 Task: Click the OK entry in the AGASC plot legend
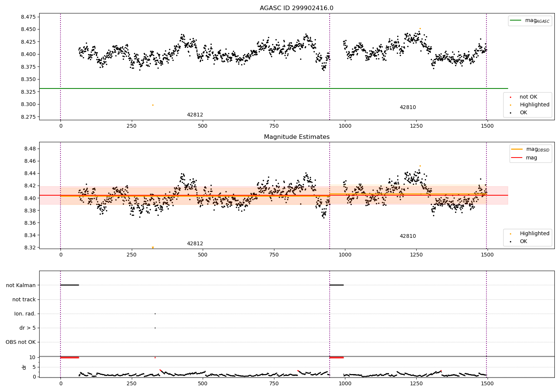point(523,113)
